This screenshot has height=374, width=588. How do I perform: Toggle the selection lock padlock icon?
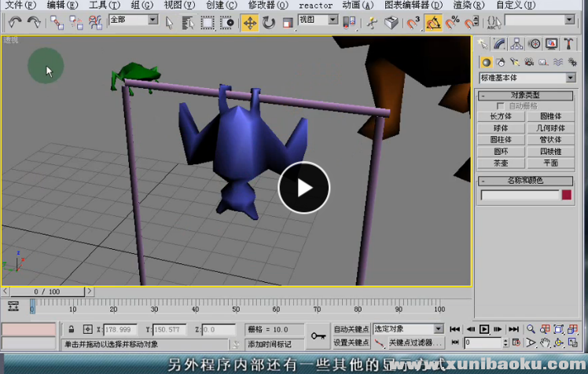pos(72,329)
